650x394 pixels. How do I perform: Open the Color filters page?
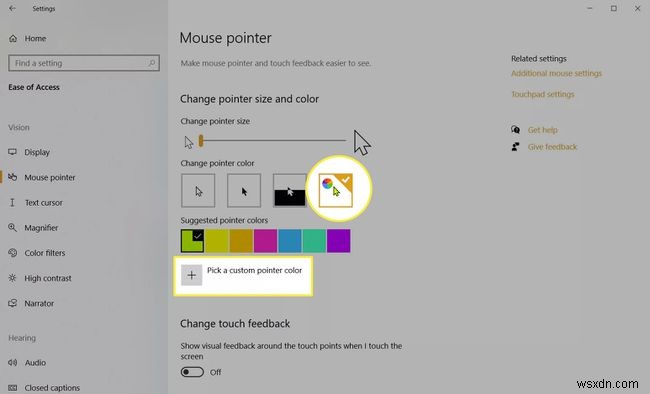pos(45,253)
